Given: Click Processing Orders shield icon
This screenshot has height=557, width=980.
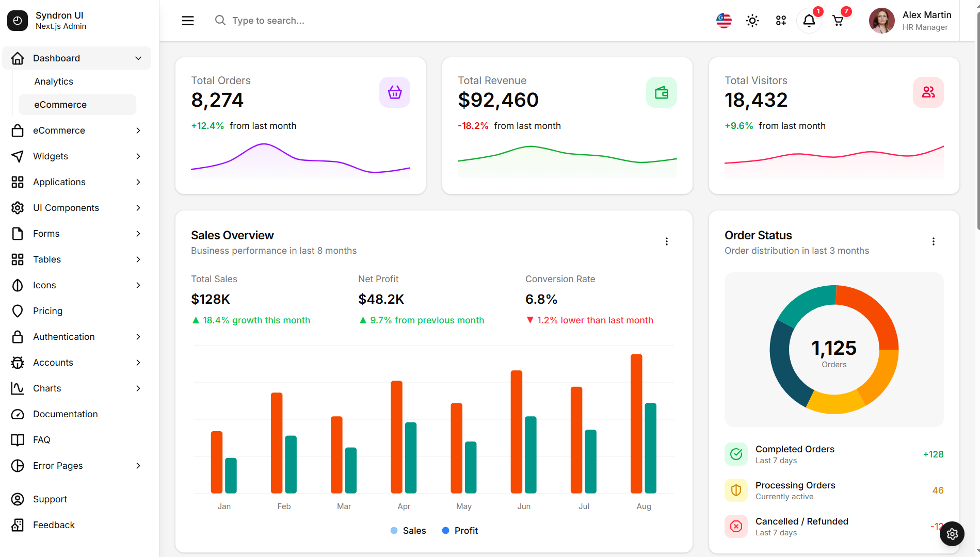Looking at the screenshot, I should tap(736, 490).
